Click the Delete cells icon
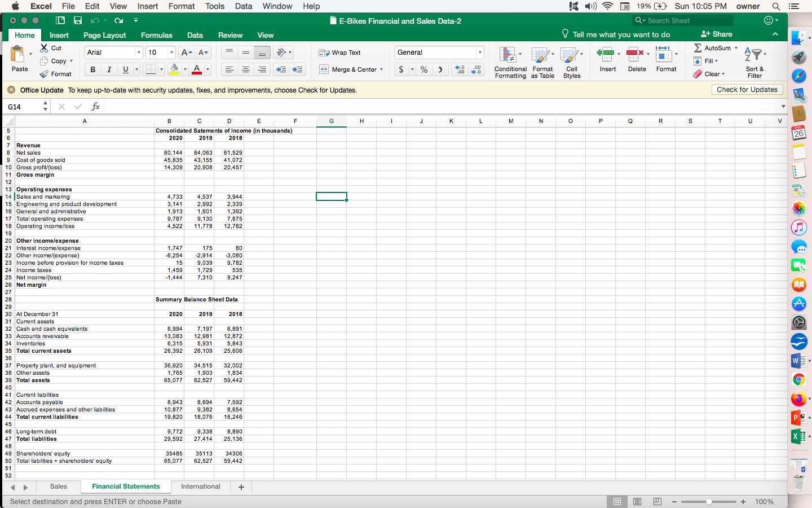 pyautogui.click(x=635, y=55)
